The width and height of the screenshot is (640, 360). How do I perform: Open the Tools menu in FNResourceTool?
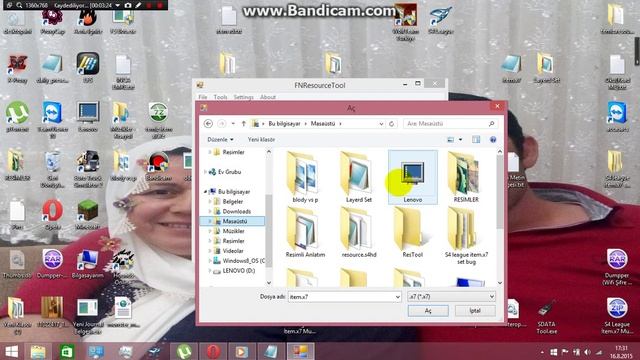pyautogui.click(x=220, y=97)
